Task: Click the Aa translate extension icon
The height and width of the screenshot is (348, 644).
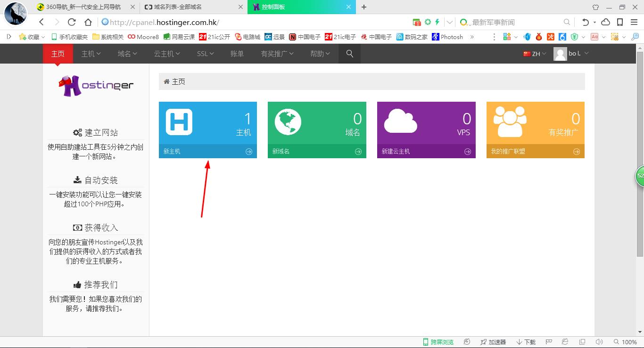Action: [594, 37]
